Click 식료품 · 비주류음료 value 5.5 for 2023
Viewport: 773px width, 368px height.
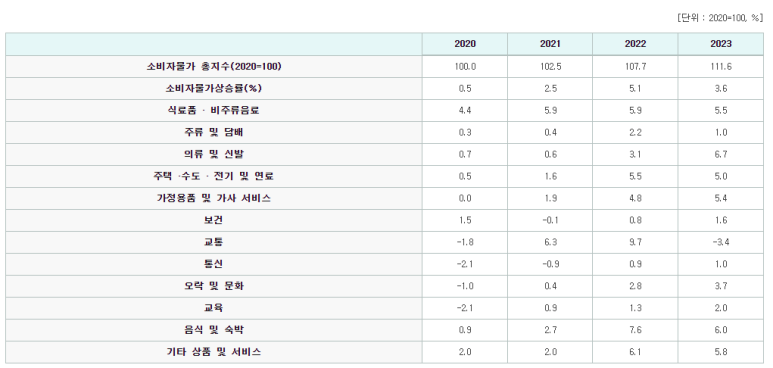[x=721, y=110]
